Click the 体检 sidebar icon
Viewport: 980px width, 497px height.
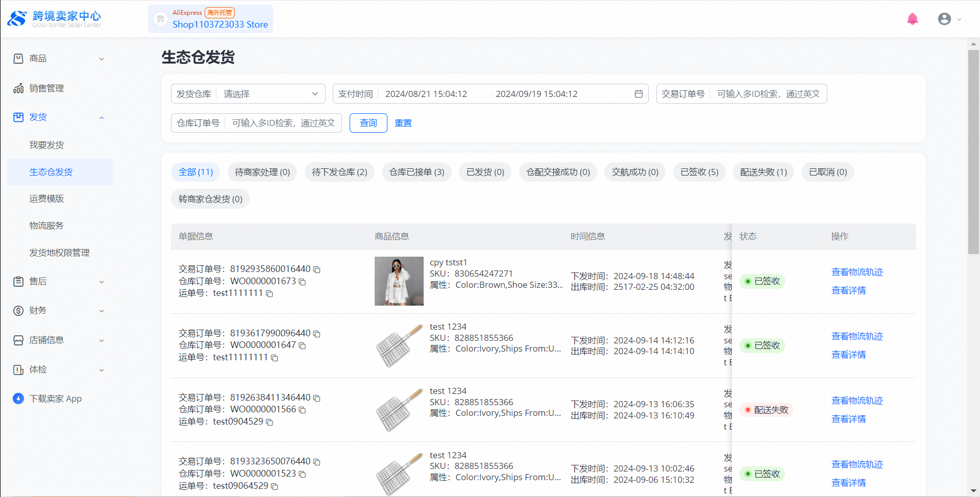18,370
